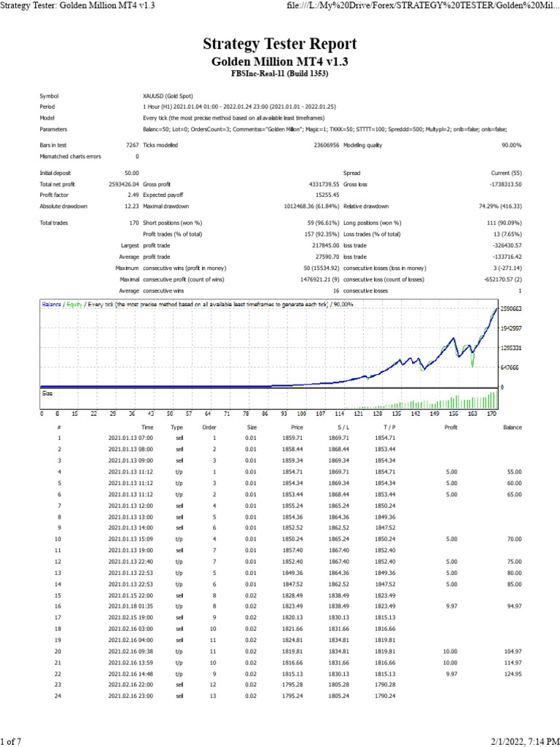
Task: Click the Absolute drawdown value '12.23'
Action: click(132, 206)
